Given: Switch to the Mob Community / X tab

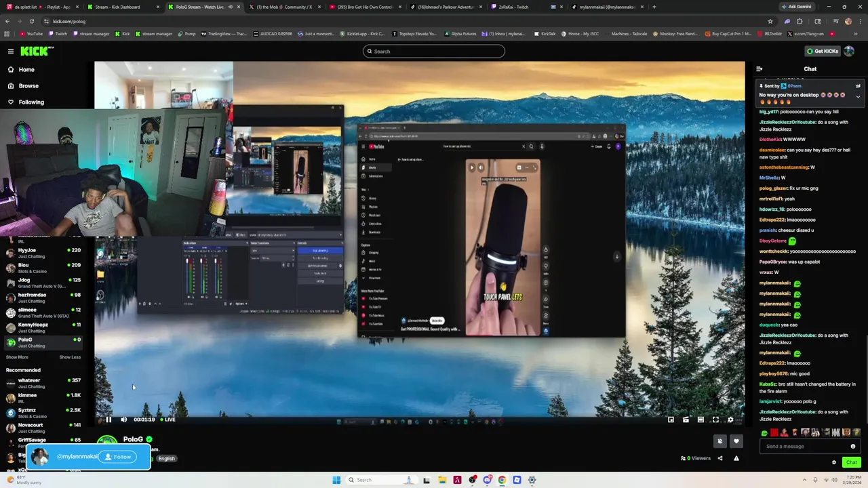Looking at the screenshot, I should [283, 7].
